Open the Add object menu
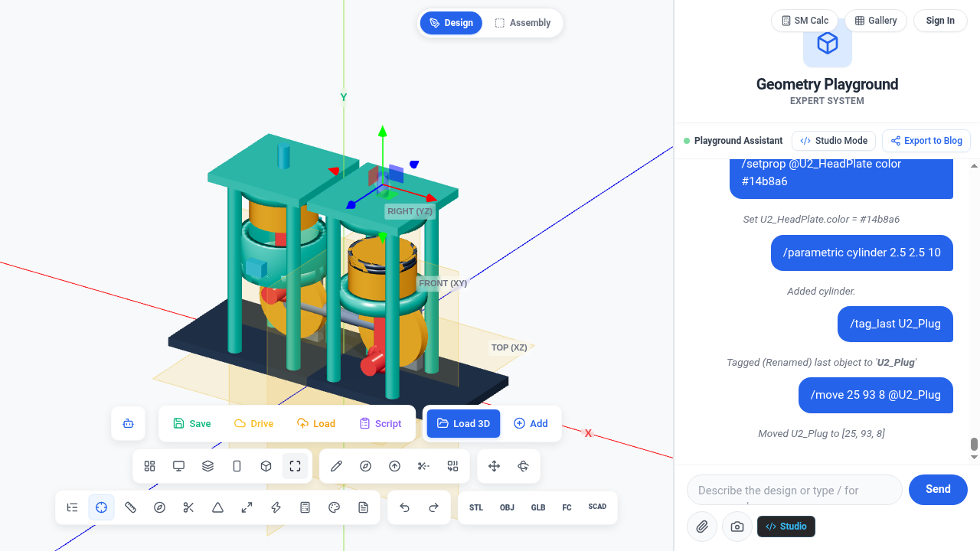The width and height of the screenshot is (980, 551). [531, 423]
